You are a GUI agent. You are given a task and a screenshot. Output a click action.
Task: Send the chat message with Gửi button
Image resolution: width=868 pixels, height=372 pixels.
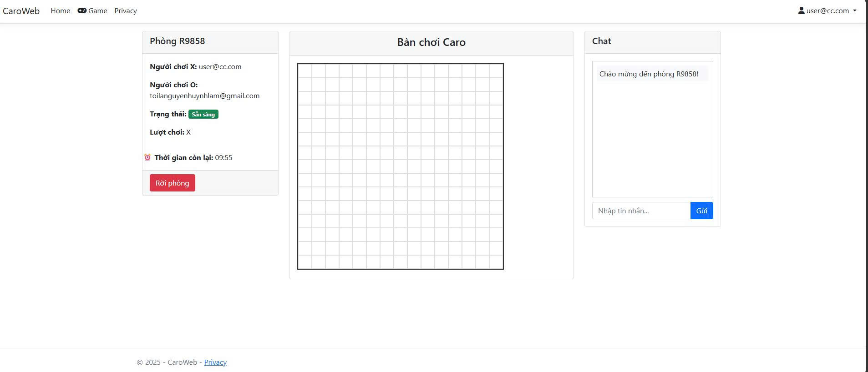coord(701,211)
